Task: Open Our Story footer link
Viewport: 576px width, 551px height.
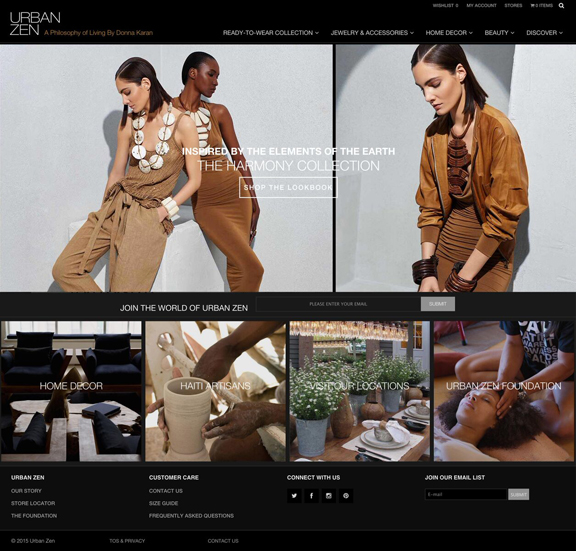Action: point(26,491)
